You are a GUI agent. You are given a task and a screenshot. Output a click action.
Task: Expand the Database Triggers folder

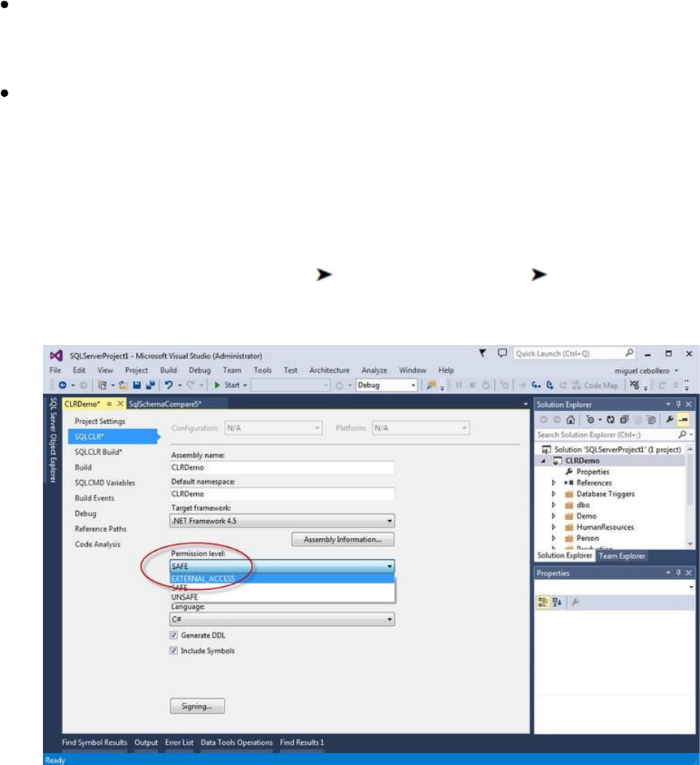coord(554,494)
